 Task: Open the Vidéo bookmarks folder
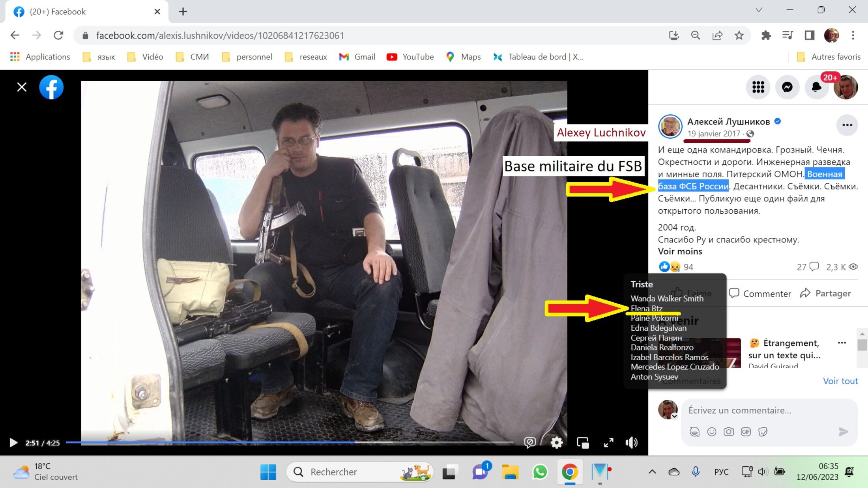click(x=145, y=57)
